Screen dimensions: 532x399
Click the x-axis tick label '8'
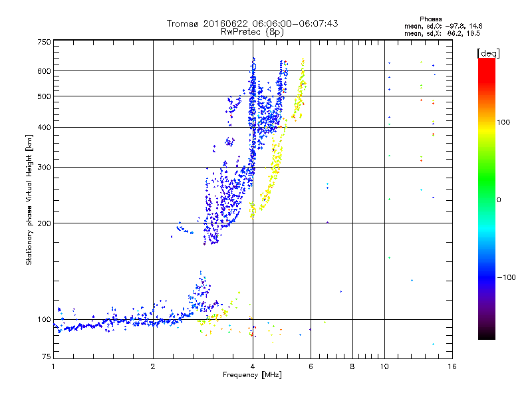point(352,366)
